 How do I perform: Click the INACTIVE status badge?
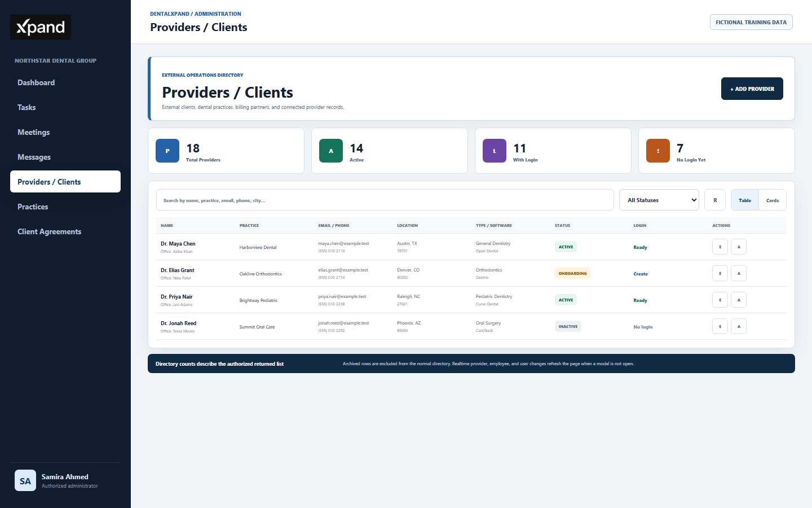pos(568,326)
